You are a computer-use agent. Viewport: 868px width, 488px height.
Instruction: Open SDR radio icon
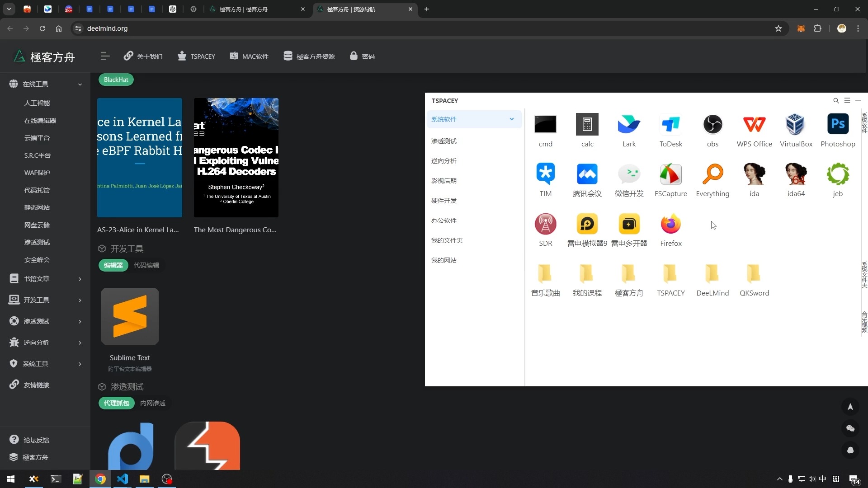click(545, 224)
